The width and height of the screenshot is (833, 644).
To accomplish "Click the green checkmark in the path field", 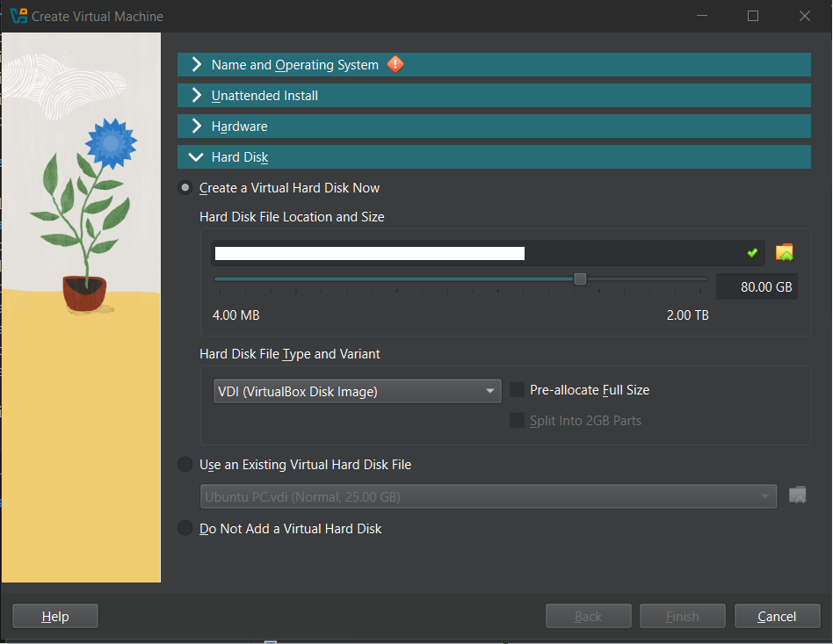I will pos(752,253).
